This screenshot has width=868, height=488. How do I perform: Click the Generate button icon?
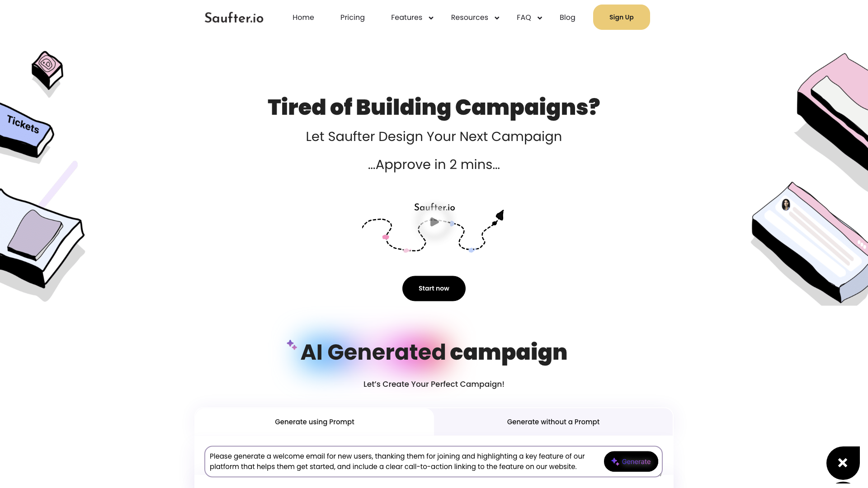click(615, 461)
